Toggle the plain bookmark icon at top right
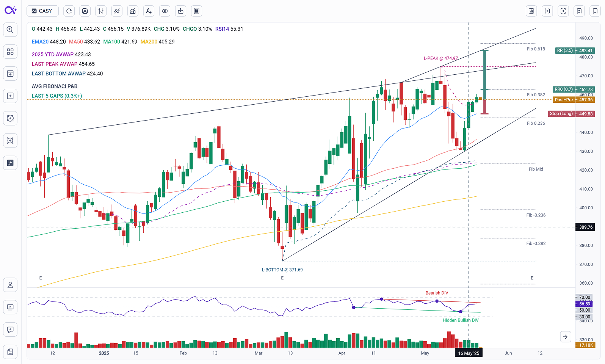The height and width of the screenshot is (364, 605). tap(595, 11)
